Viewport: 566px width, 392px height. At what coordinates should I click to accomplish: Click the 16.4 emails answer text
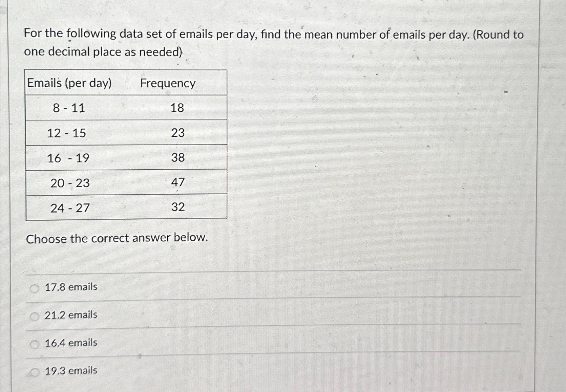71,343
